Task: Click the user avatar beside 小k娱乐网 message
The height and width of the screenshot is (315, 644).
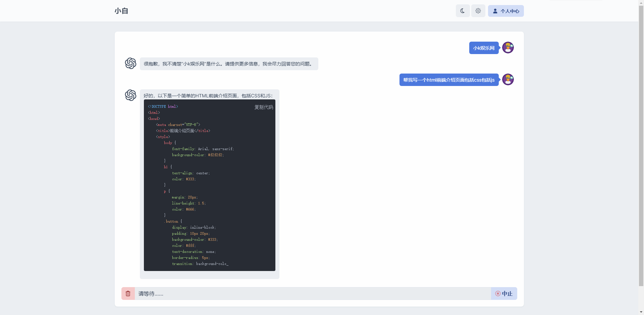Action: [x=508, y=48]
